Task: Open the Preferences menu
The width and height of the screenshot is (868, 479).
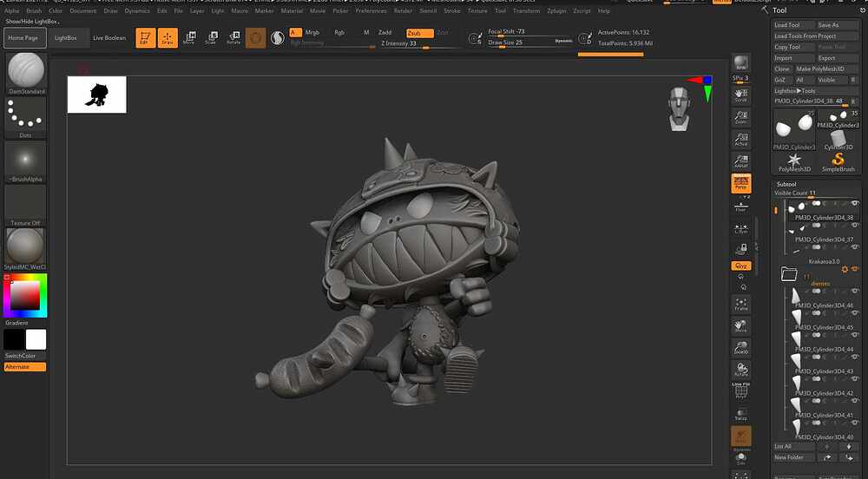Action: [371, 10]
